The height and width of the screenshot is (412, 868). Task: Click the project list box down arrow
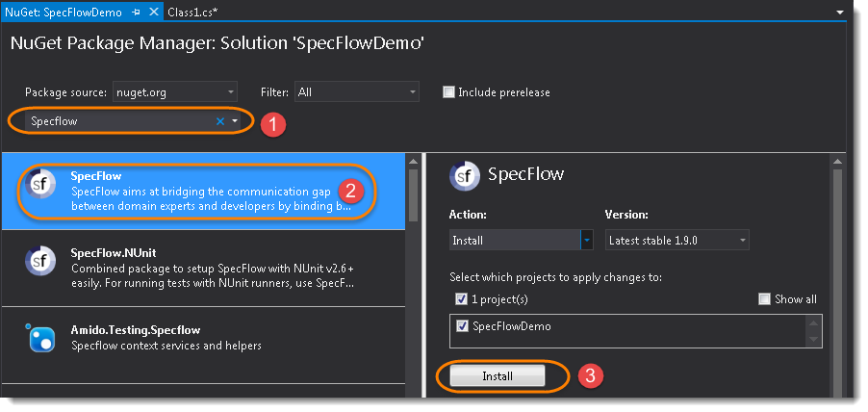pos(813,339)
